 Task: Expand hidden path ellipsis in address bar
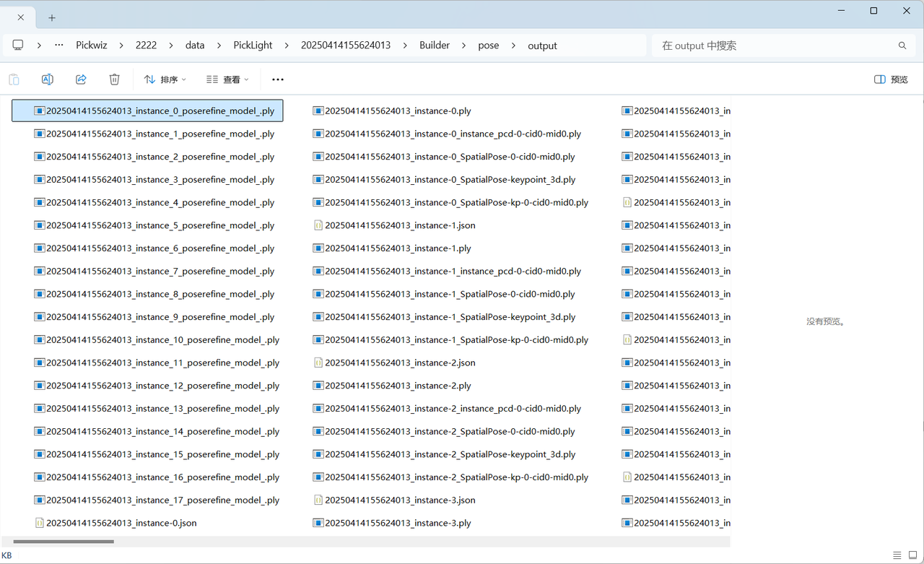click(59, 45)
